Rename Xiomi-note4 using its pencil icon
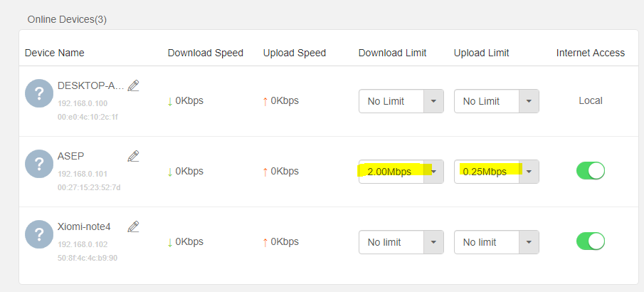This screenshot has height=292, width=644. pos(133,226)
